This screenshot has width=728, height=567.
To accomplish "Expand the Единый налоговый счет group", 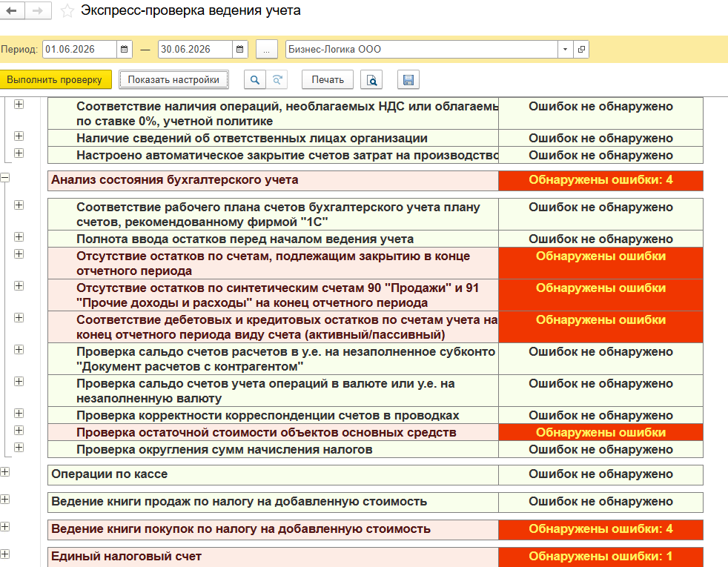I will (4, 554).
